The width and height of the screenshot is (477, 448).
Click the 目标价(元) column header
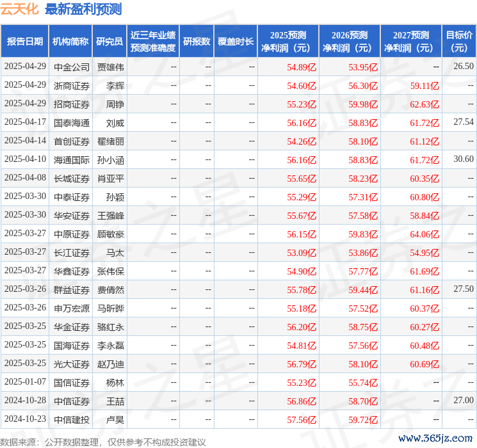pyautogui.click(x=459, y=42)
